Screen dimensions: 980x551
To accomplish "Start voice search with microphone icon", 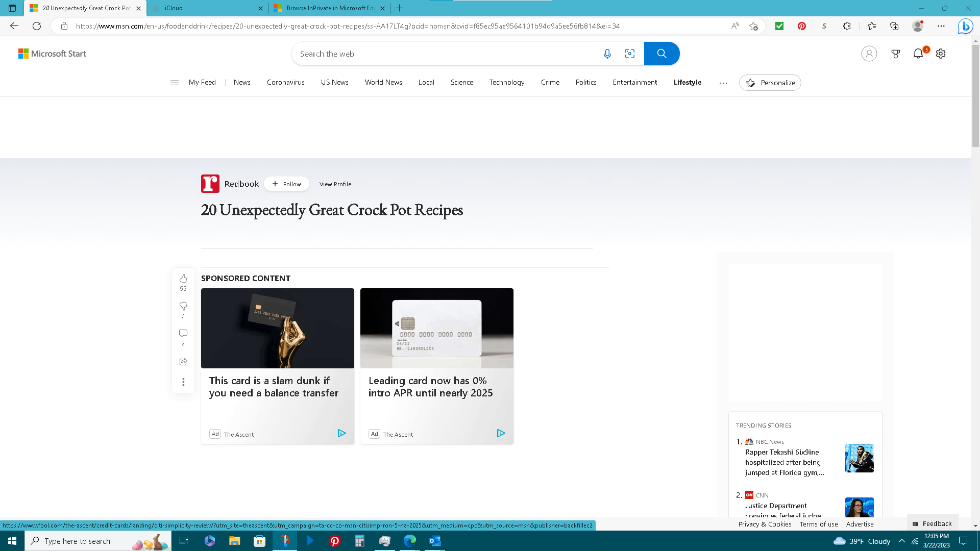I will point(607,54).
